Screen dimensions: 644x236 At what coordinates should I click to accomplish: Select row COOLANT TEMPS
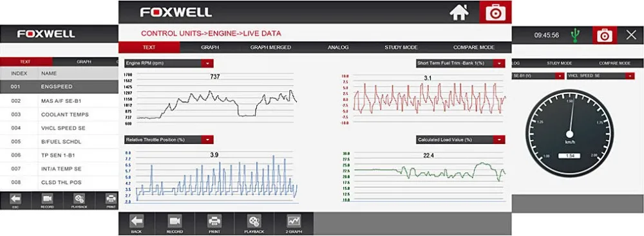(x=59, y=114)
